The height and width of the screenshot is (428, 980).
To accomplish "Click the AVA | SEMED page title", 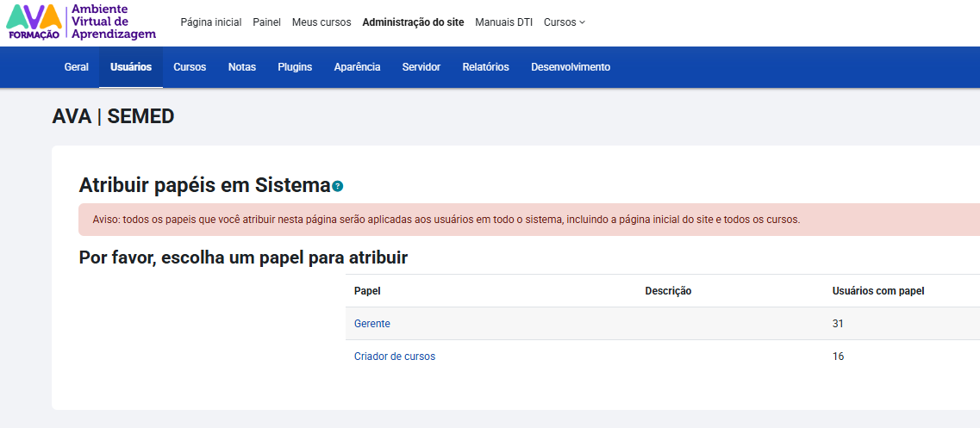I will click(x=113, y=116).
